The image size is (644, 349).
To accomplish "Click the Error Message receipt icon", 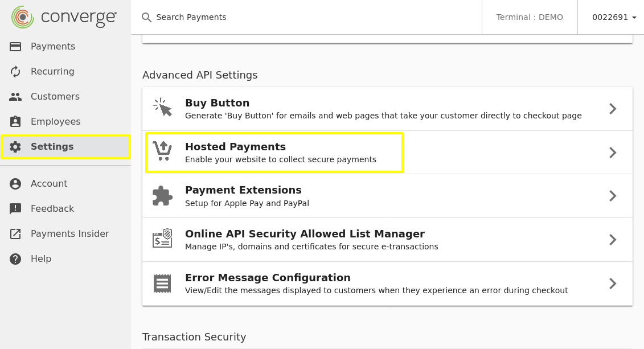I will tap(162, 283).
